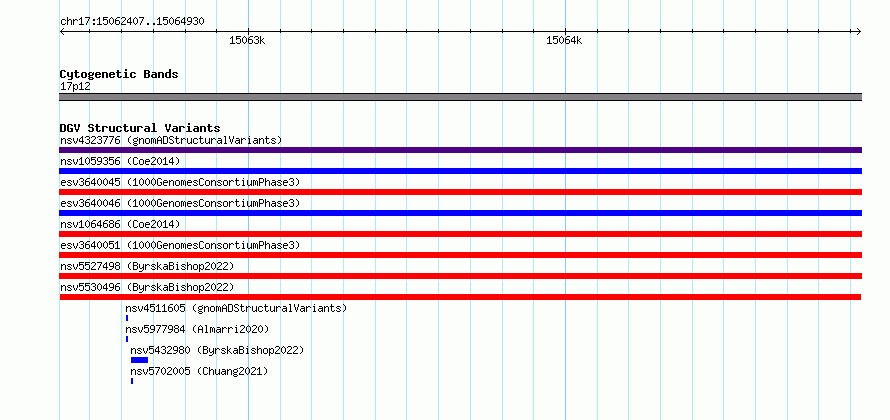Open the nsv1064686 (Coe2014) label
Screen dimensions: 890x420
point(120,224)
